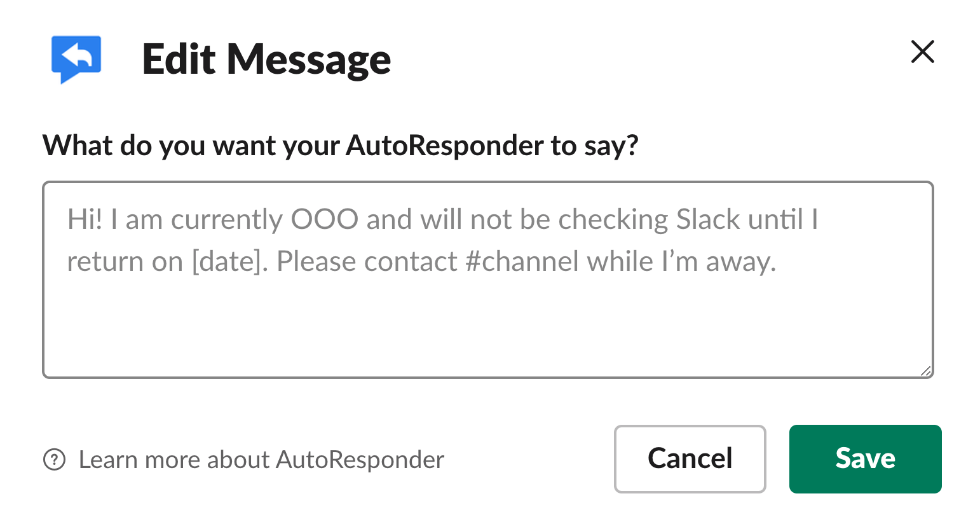Save the AutoResponder message
Viewport: 980px width, 524px height.
coord(865,459)
